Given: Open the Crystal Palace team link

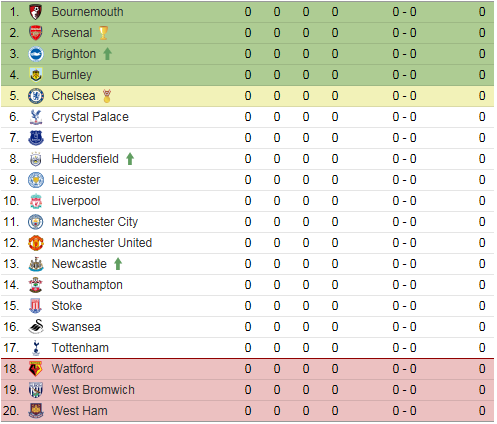Looking at the screenshot, I should pos(90,117).
